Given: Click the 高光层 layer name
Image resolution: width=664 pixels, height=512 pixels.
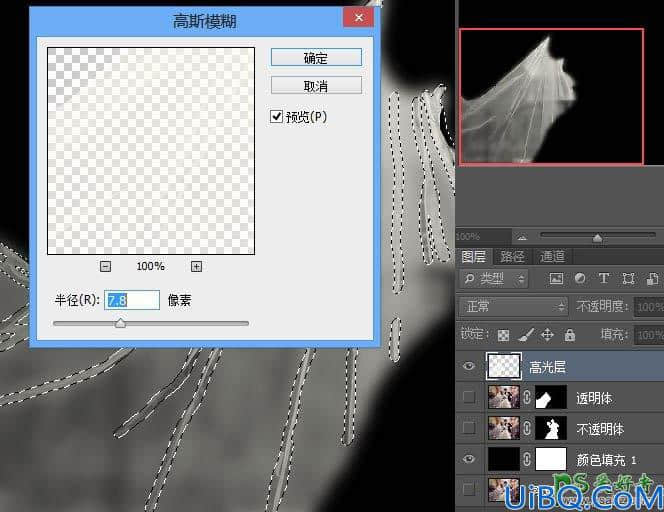Looking at the screenshot, I should coord(547,367).
